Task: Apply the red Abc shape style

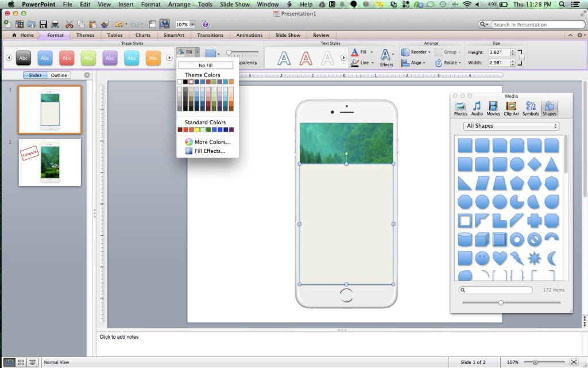Action: (x=67, y=58)
